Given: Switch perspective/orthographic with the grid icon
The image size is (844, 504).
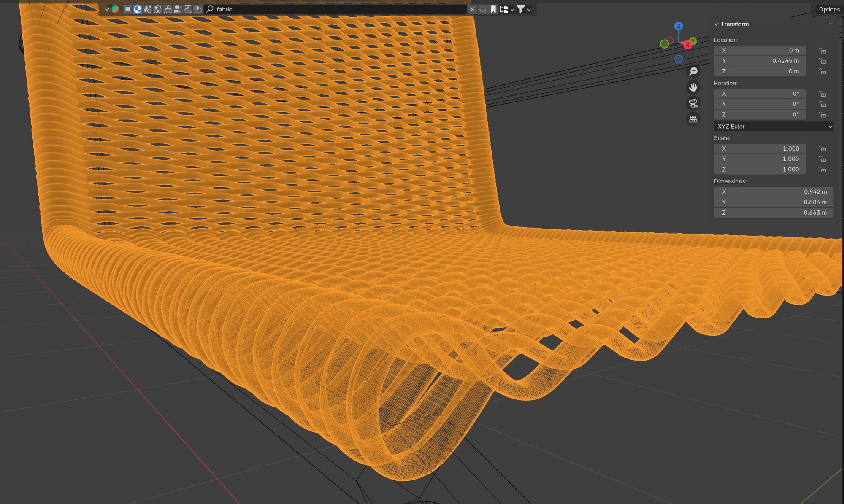Looking at the screenshot, I should tap(693, 119).
